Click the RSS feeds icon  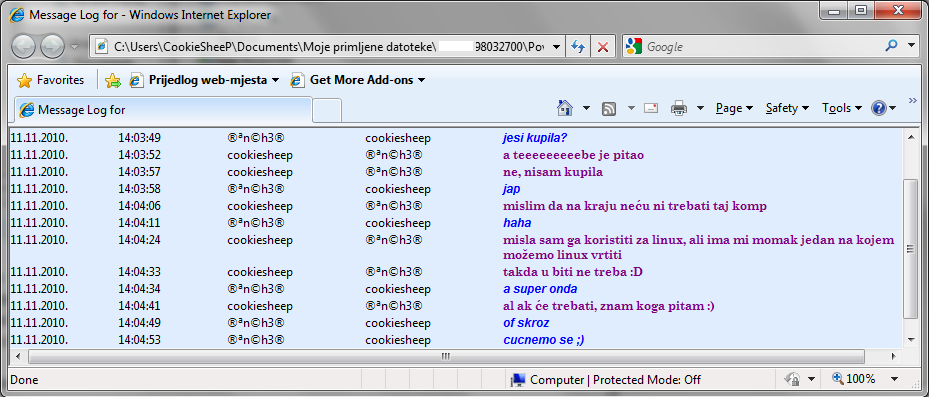click(608, 108)
